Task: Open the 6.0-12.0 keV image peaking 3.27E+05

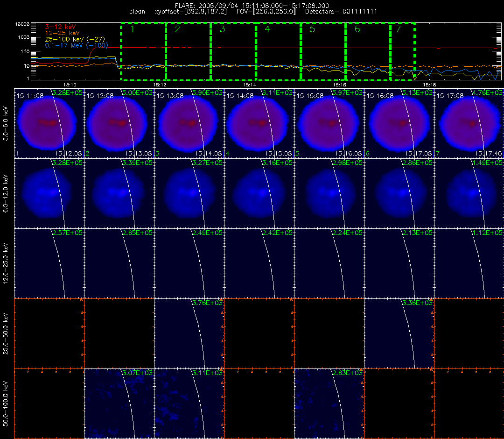Action: 189,194
